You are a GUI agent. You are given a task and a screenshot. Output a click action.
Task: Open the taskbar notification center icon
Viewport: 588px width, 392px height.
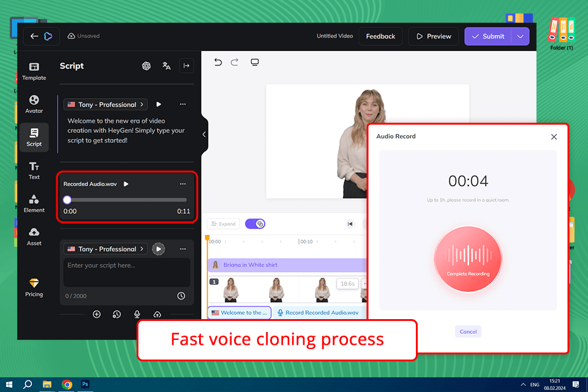pyautogui.click(x=576, y=385)
